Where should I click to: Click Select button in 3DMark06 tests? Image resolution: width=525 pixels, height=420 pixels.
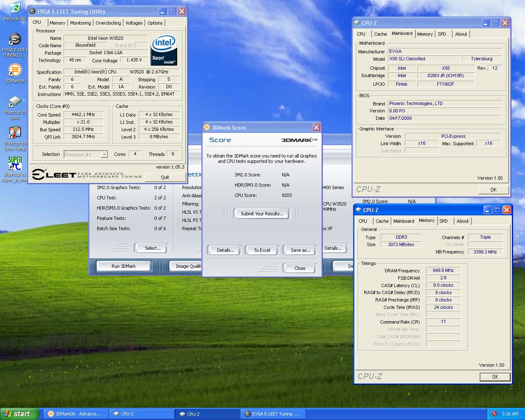pos(153,248)
